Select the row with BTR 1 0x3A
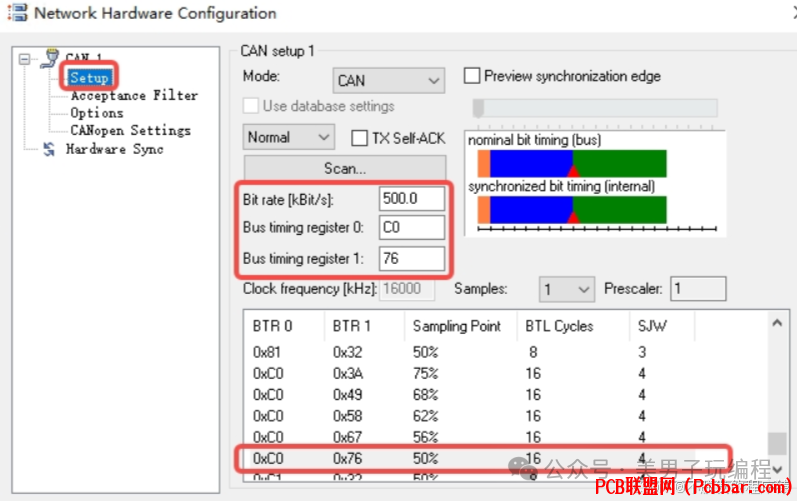Screen dimensions: 797x501 click(469, 373)
